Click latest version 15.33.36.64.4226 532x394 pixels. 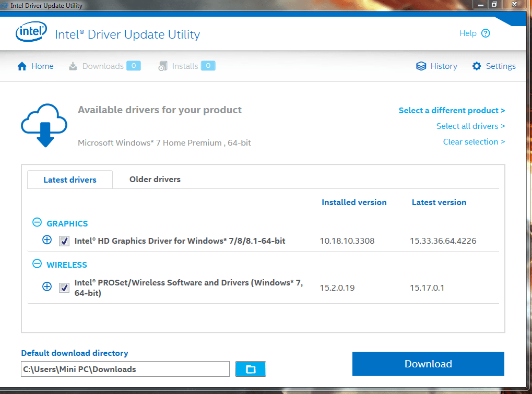[x=443, y=241]
